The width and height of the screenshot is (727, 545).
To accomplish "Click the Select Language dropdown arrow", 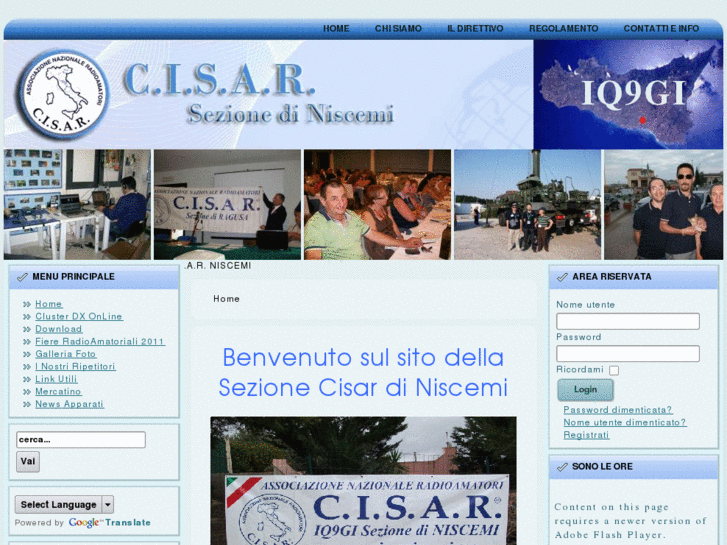I will 108,505.
